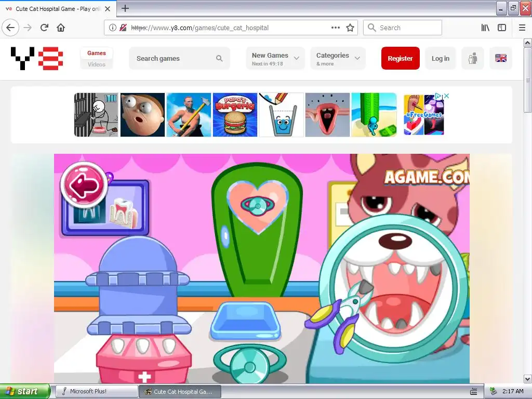Close the Cute Cat Hospital Game tab
Screen dimensions: 532x399
pyautogui.click(x=108, y=9)
